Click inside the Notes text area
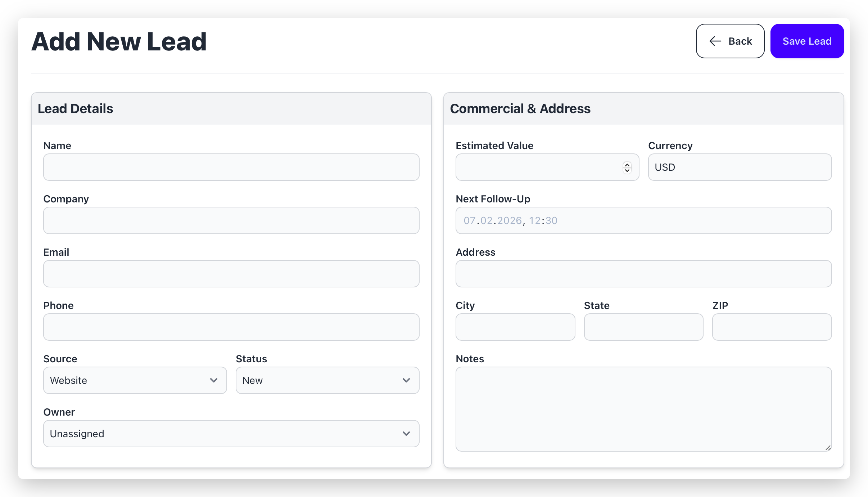This screenshot has height=497, width=868. tap(643, 409)
